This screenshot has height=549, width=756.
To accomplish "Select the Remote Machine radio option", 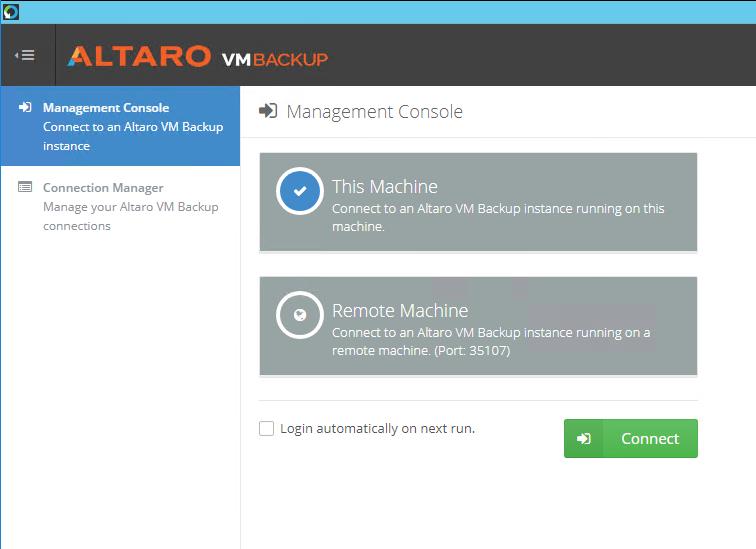I will click(x=299, y=315).
